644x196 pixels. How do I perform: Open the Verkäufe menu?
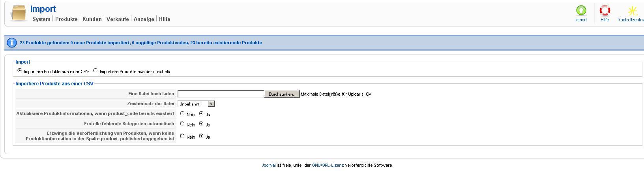click(x=118, y=19)
